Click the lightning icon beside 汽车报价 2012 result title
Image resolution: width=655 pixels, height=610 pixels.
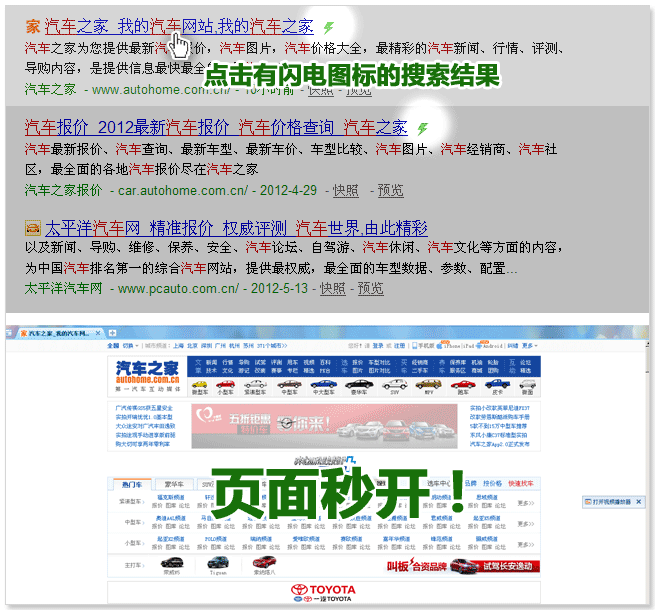pos(423,128)
